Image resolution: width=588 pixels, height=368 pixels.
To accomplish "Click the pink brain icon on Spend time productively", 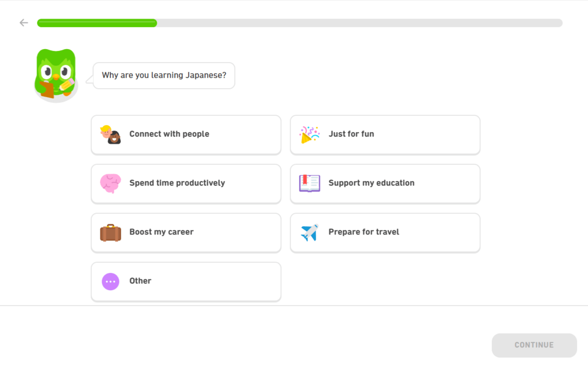I will pos(111,184).
